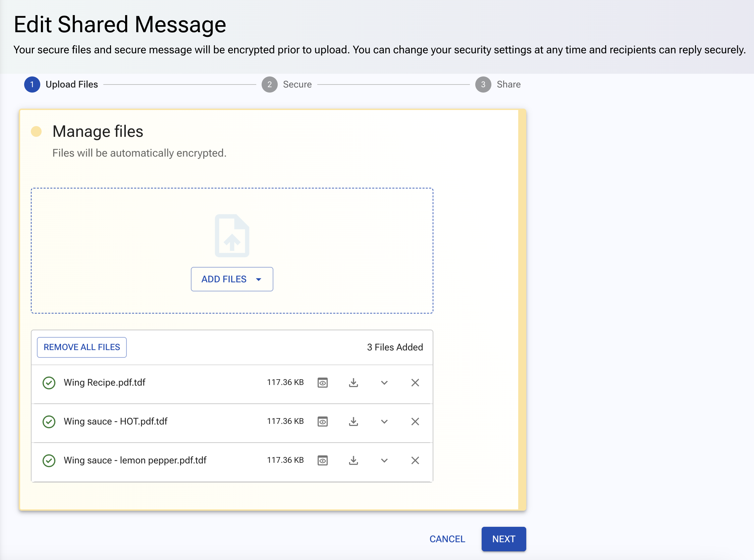Click the 3 Files Added label
The image size is (754, 560).
pos(395,347)
